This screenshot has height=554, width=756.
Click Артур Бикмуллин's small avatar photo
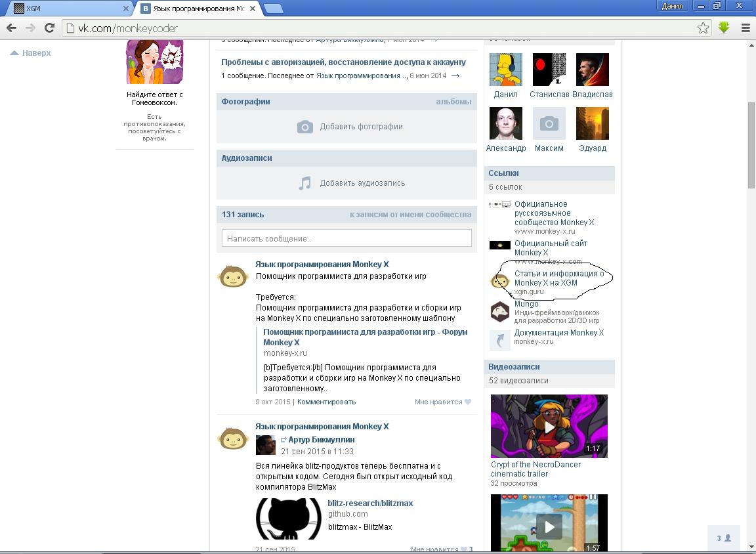pyautogui.click(x=265, y=445)
